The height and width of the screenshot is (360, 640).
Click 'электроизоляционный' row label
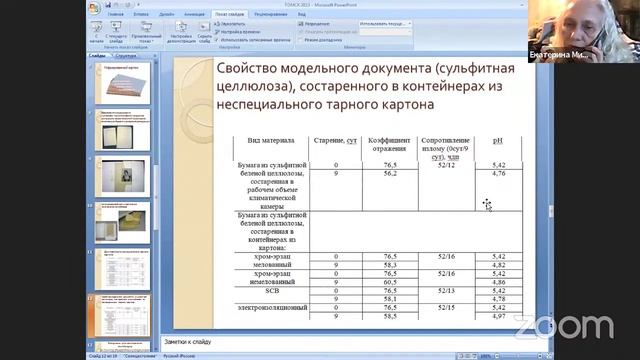coord(272,307)
